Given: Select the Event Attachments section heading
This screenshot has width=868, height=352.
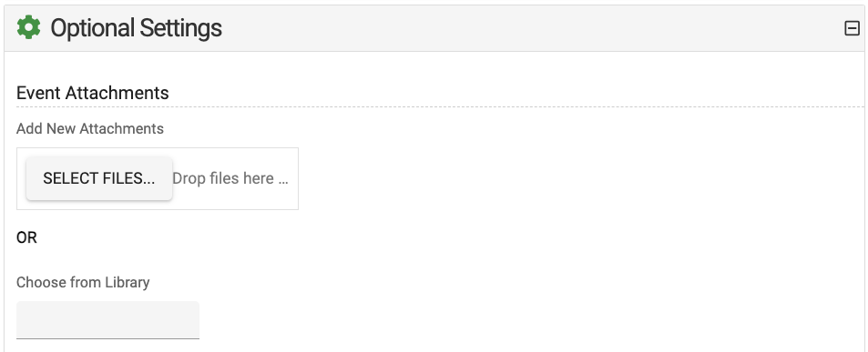Looking at the screenshot, I should point(92,93).
